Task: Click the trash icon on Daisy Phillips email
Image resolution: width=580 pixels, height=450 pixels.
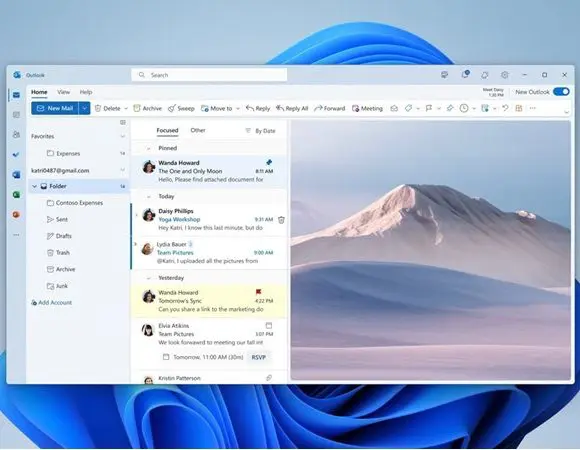Action: click(x=281, y=220)
